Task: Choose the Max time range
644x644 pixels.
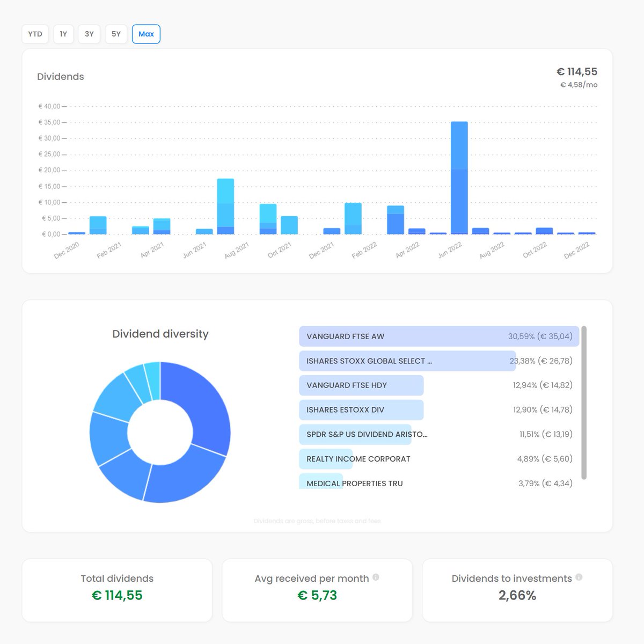Action: [x=146, y=34]
